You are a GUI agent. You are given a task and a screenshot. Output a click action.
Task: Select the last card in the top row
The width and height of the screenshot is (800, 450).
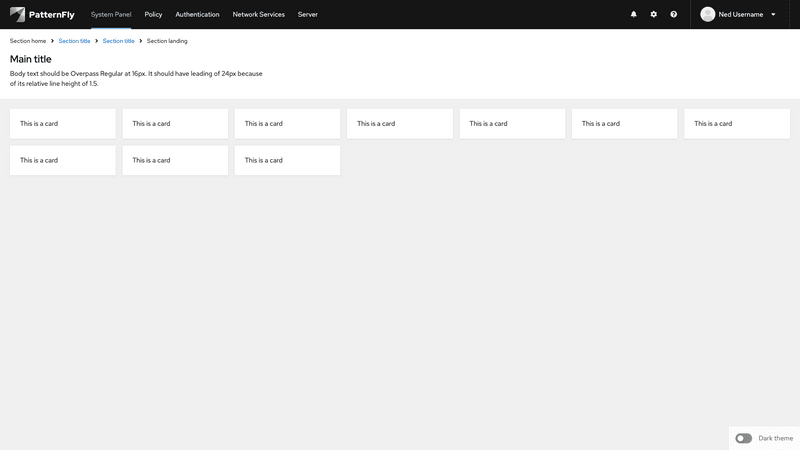coord(737,124)
